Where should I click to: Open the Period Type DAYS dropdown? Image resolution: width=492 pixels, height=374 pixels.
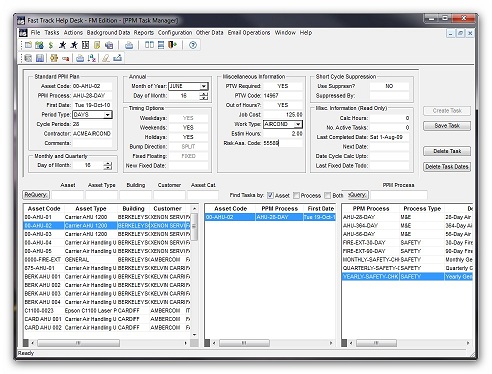coord(107,115)
